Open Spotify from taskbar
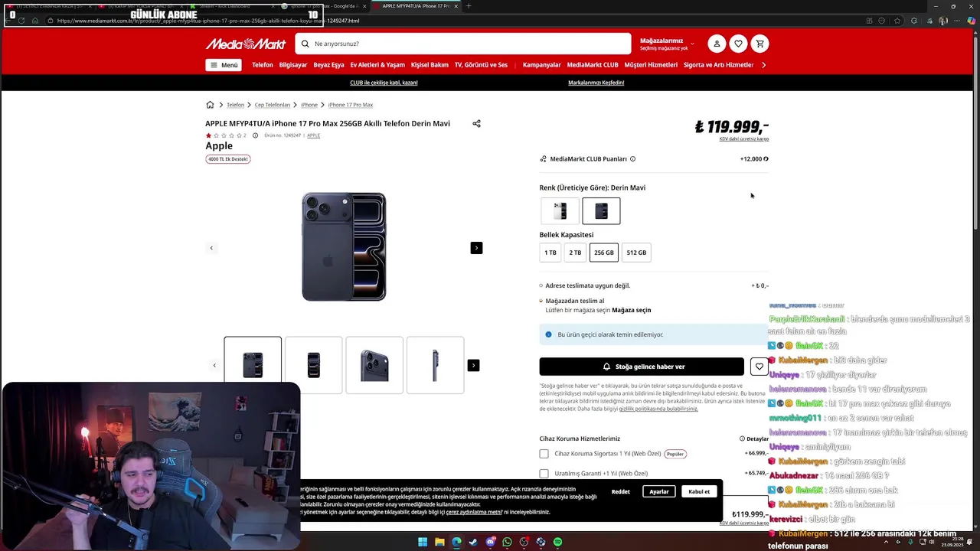 (x=557, y=543)
